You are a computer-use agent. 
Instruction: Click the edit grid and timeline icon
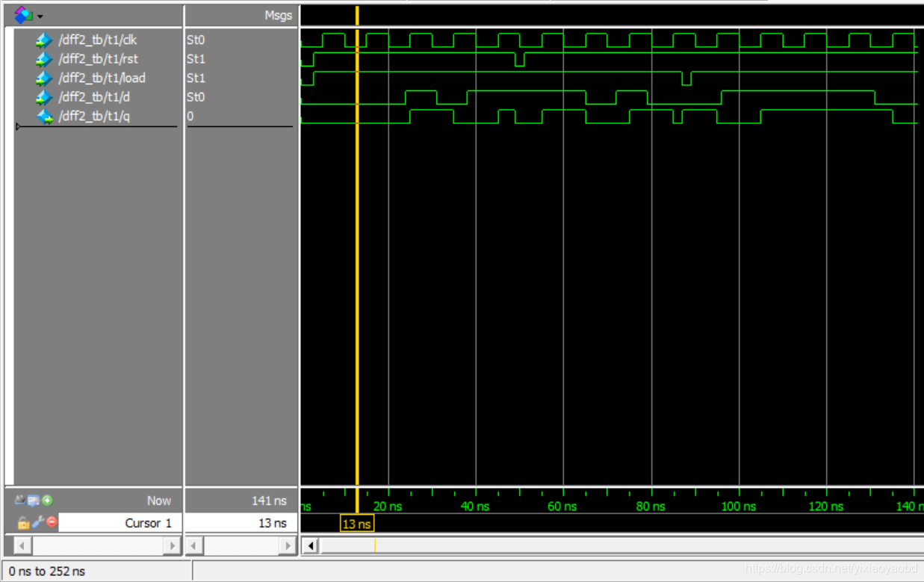click(34, 501)
